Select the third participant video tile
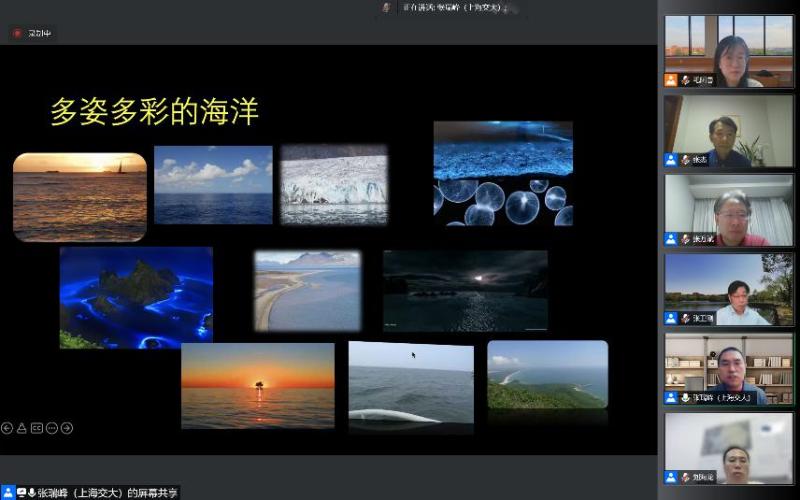 (x=729, y=210)
